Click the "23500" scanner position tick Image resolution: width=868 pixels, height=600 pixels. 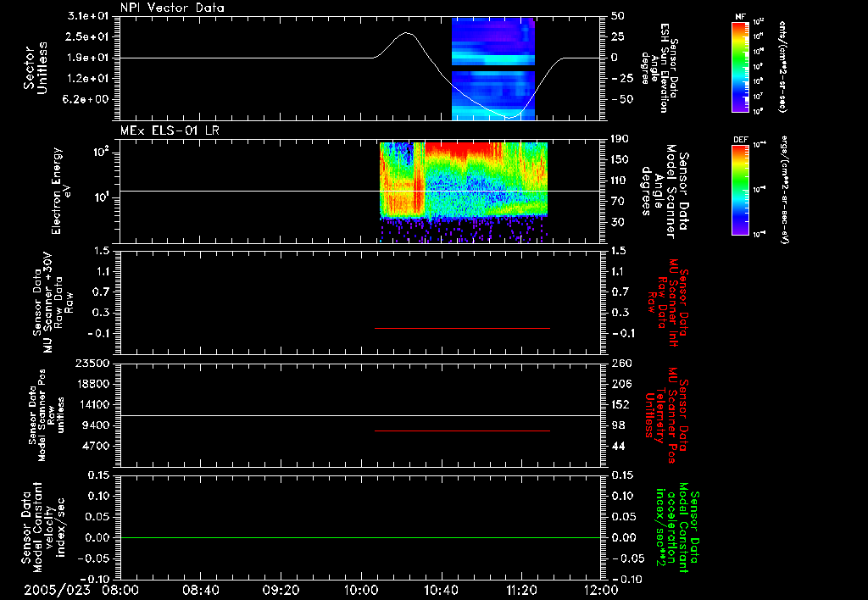click(x=92, y=363)
